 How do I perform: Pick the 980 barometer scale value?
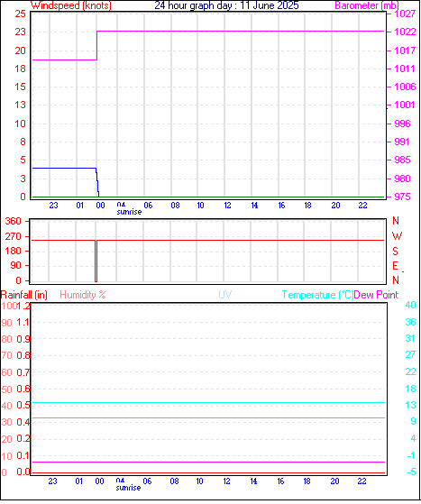[402, 179]
